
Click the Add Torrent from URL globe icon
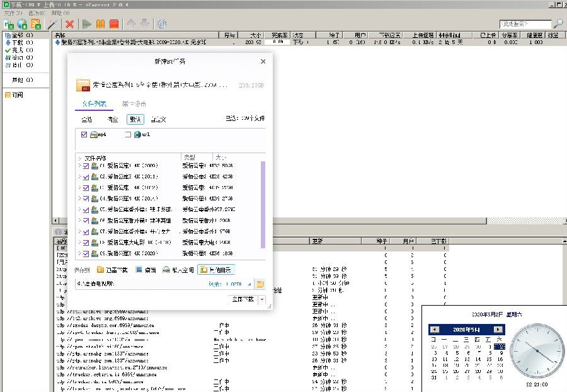[x=22, y=24]
